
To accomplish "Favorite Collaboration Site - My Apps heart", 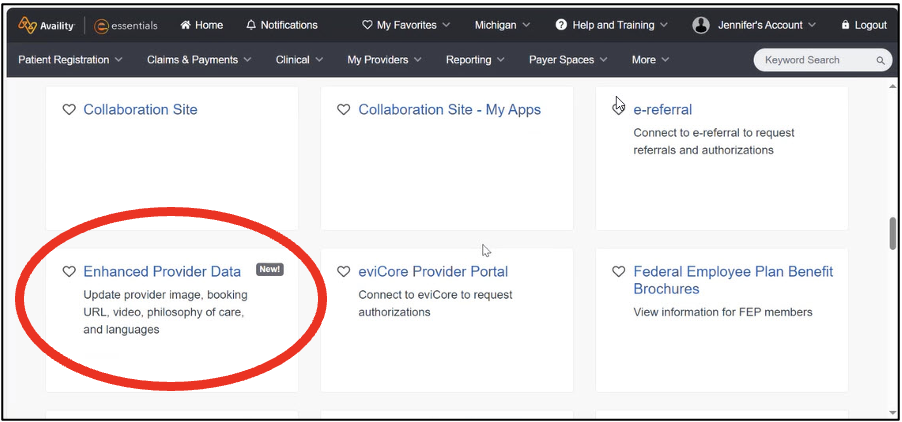I will point(343,110).
